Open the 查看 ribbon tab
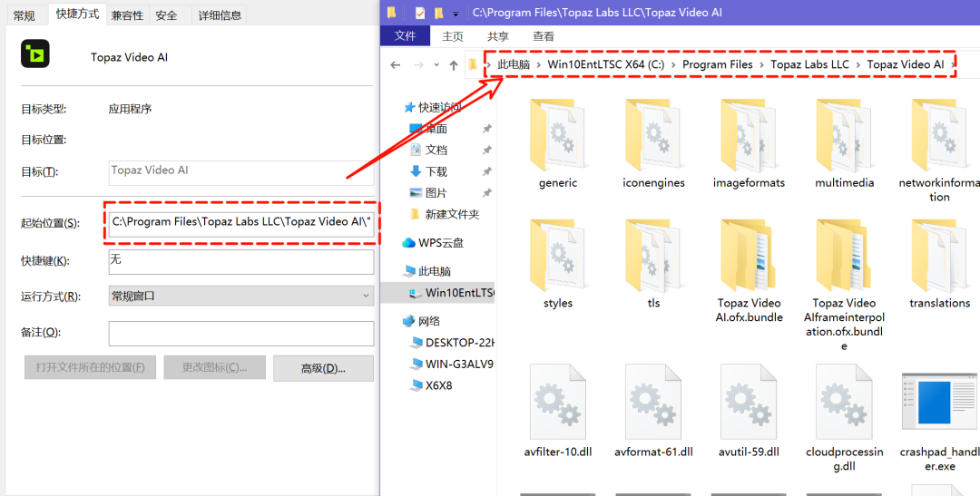 (x=544, y=37)
